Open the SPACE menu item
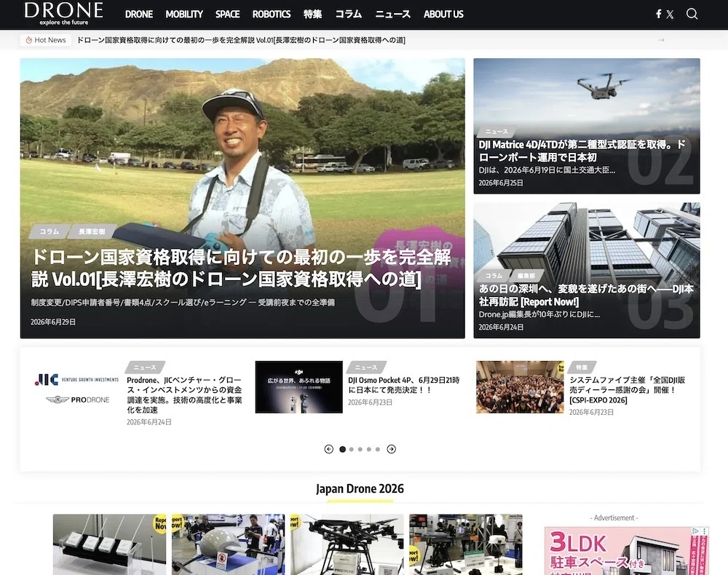Screen dimensions: 728x575 (227, 15)
